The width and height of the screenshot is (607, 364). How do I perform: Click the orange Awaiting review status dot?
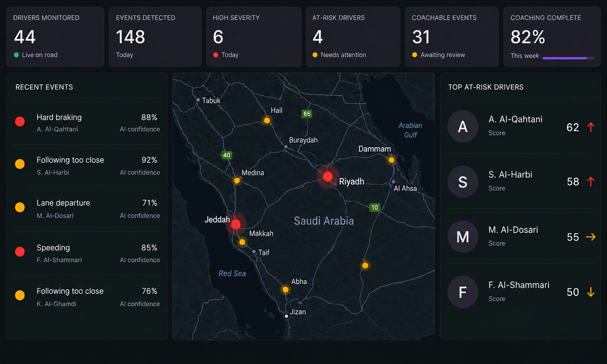pyautogui.click(x=415, y=55)
